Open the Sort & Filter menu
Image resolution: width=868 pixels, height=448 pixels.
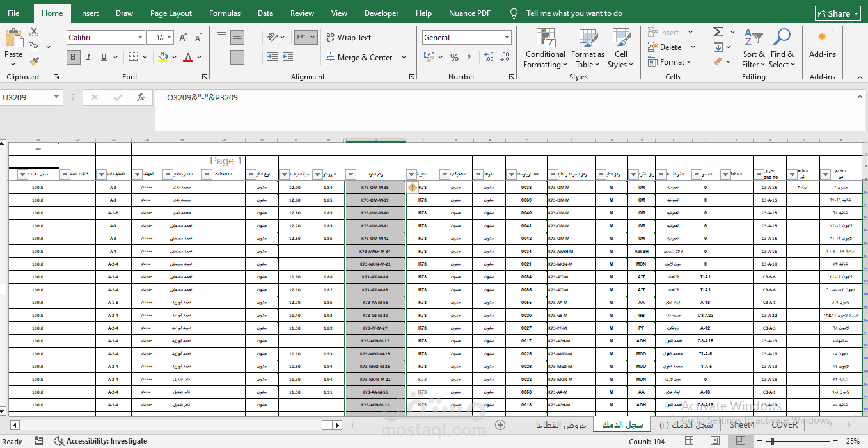click(754, 49)
